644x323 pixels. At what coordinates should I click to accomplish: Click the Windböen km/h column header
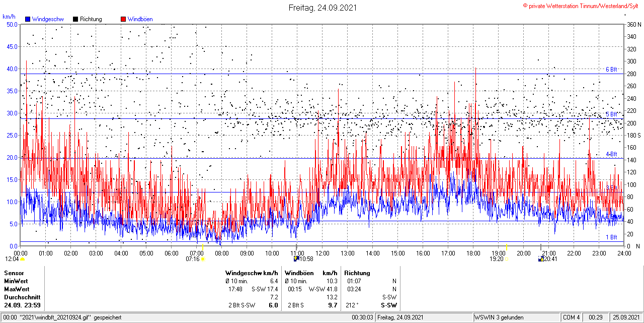click(311, 273)
